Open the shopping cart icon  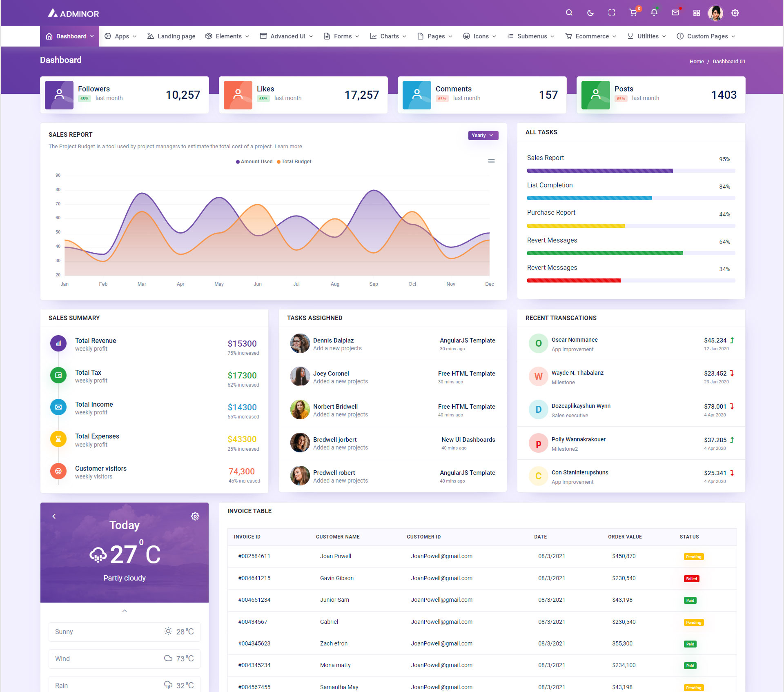[x=633, y=13]
